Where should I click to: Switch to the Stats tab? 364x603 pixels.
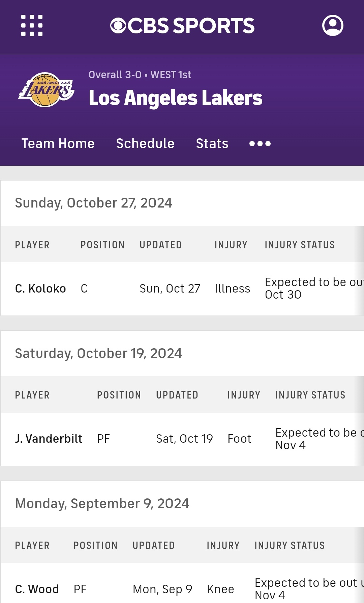(x=212, y=144)
